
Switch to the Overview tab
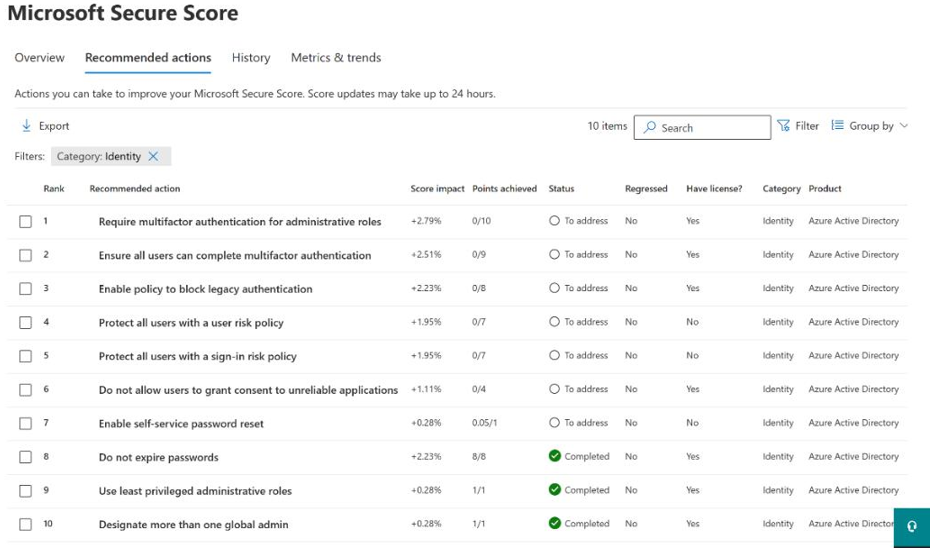pos(40,58)
